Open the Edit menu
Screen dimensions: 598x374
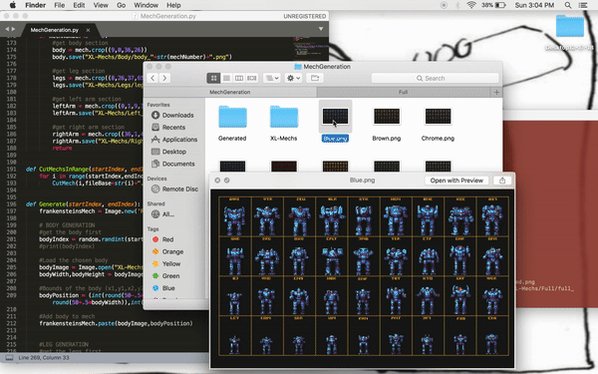(x=79, y=5)
